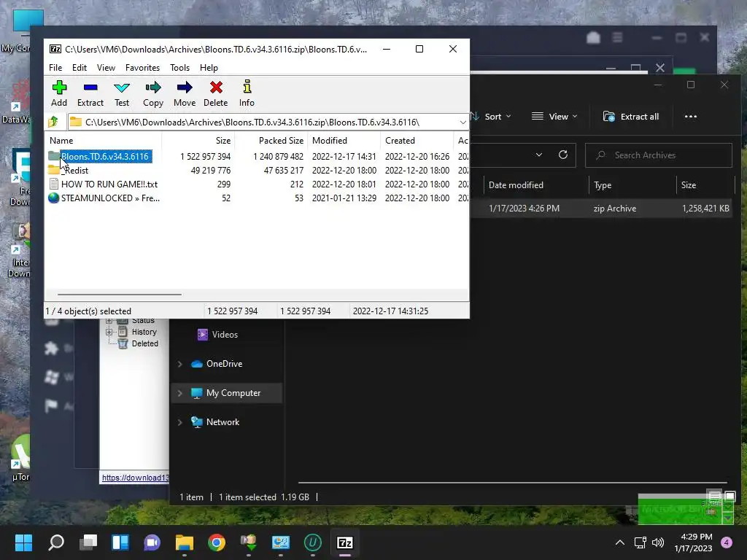The height and width of the screenshot is (560, 747).
Task: Open the volume control in tray
Action: (658, 542)
